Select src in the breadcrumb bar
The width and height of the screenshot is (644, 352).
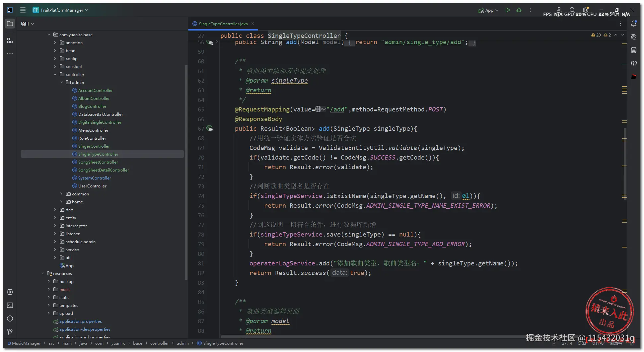pyautogui.click(x=51, y=343)
